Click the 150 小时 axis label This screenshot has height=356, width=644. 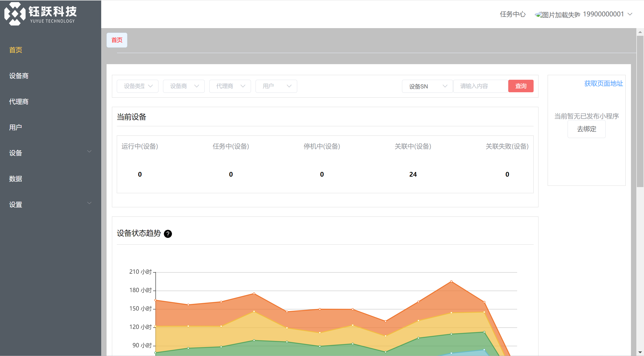pyautogui.click(x=141, y=308)
